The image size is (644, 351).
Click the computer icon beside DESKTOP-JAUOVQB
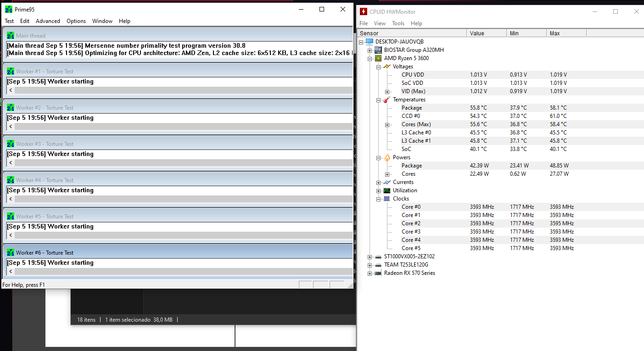click(x=370, y=42)
